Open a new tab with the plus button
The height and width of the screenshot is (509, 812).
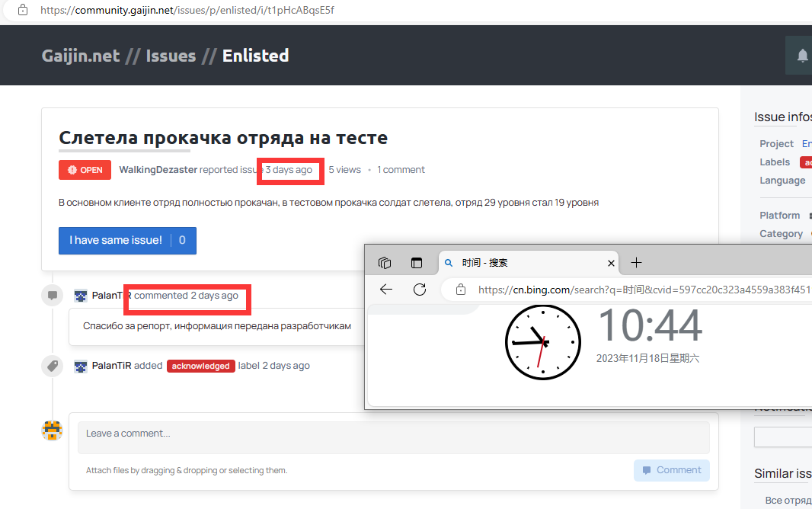[x=637, y=263]
